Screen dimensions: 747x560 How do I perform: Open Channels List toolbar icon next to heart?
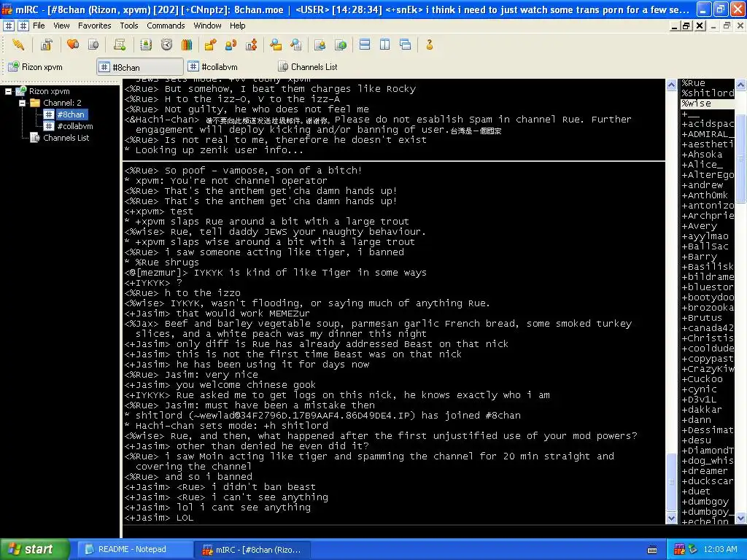[93, 44]
